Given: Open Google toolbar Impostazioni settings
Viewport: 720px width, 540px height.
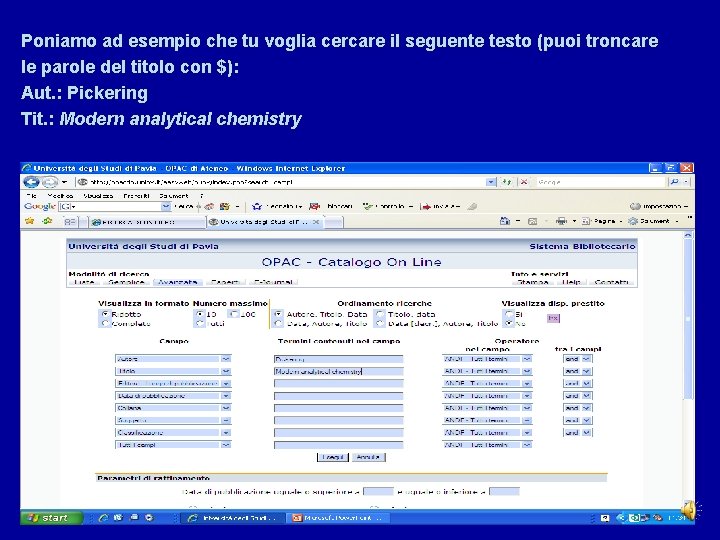Looking at the screenshot, I should click(x=659, y=207).
